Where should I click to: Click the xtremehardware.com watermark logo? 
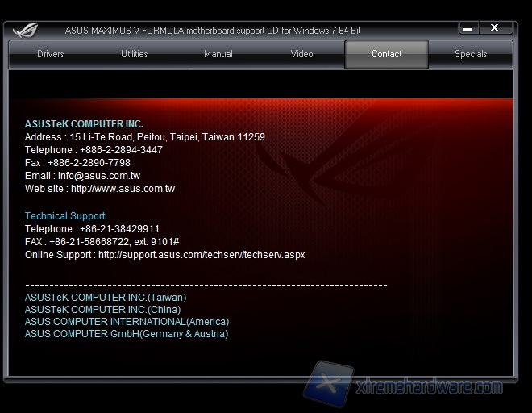click(403, 386)
